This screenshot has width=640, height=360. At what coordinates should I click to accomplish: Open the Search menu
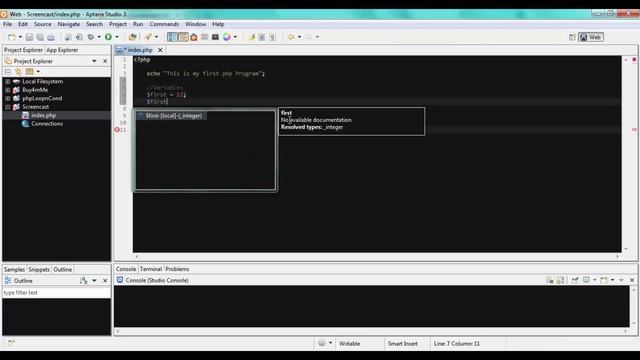[94, 24]
